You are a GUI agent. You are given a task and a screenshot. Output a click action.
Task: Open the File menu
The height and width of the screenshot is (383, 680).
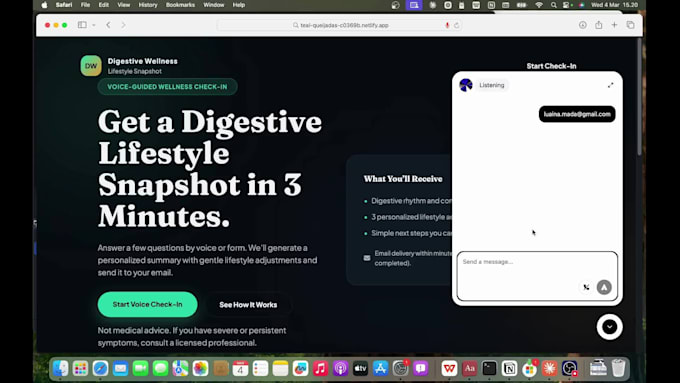(85, 5)
